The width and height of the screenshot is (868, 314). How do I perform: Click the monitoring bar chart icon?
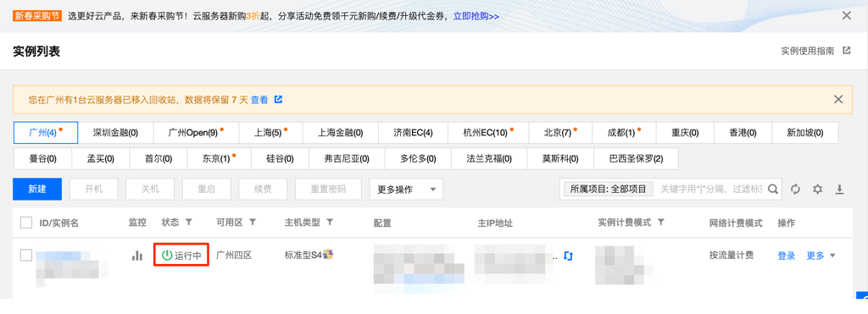coord(137,256)
